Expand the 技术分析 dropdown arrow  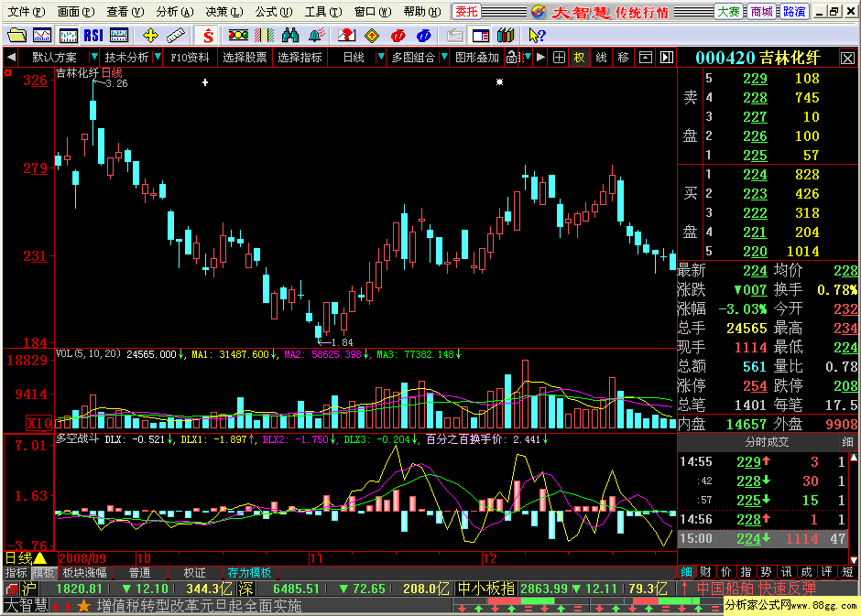158,57
